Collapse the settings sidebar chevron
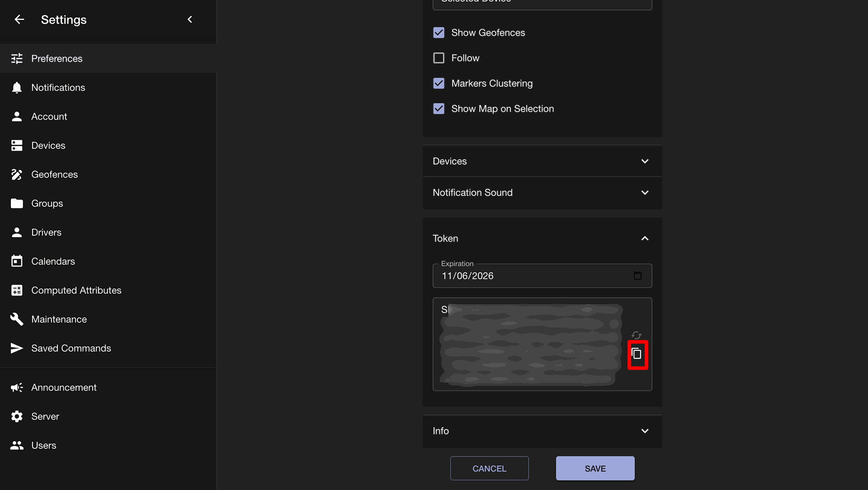Screen dimensions: 868x490 click(x=190, y=19)
